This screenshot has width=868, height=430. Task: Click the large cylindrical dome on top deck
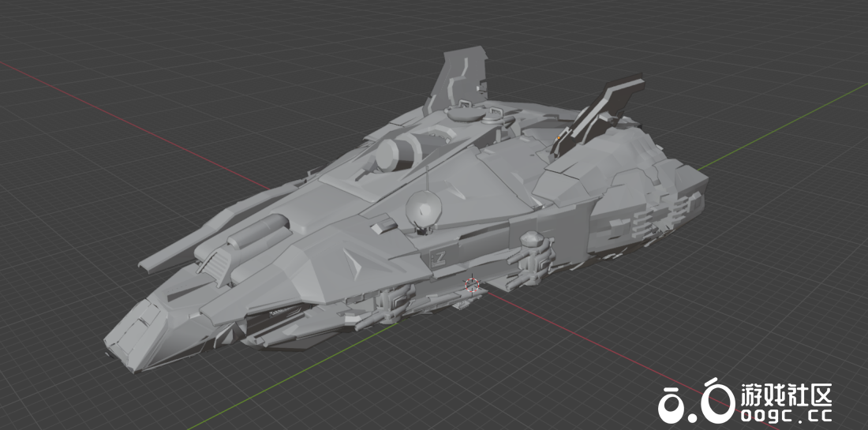[x=392, y=154]
